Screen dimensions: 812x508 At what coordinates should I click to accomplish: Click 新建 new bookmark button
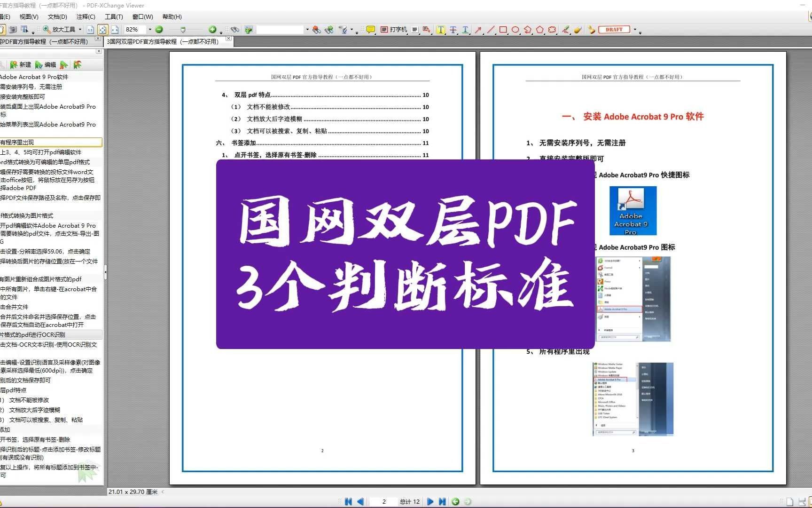[x=21, y=65]
